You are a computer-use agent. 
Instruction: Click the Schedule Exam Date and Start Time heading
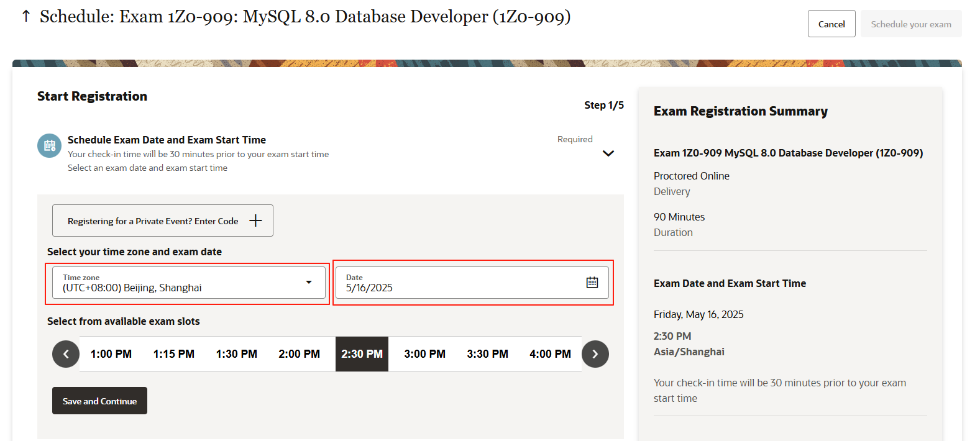pos(167,140)
